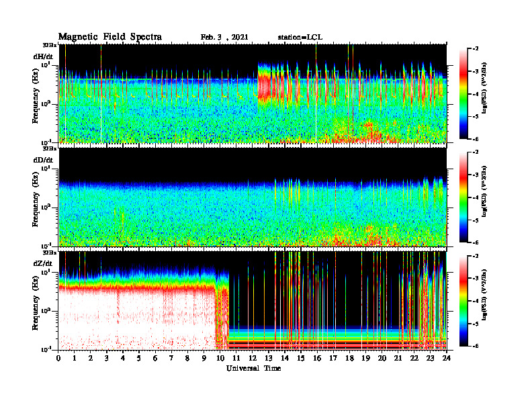Click the hour 20 tick label
Screen dimensions: 532x411
pos(382,358)
